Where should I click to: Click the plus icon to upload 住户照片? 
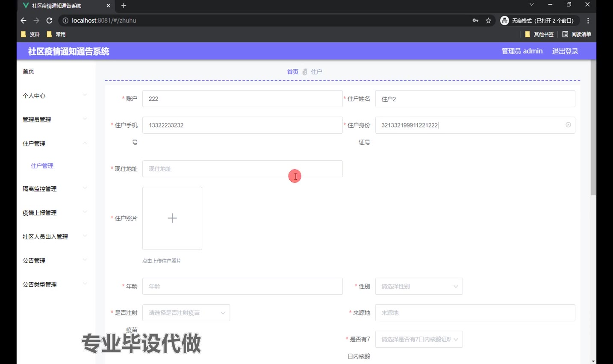(172, 218)
